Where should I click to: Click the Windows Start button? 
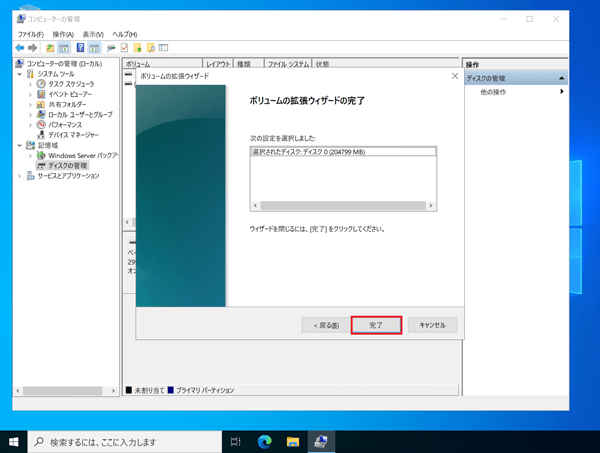pos(14,441)
